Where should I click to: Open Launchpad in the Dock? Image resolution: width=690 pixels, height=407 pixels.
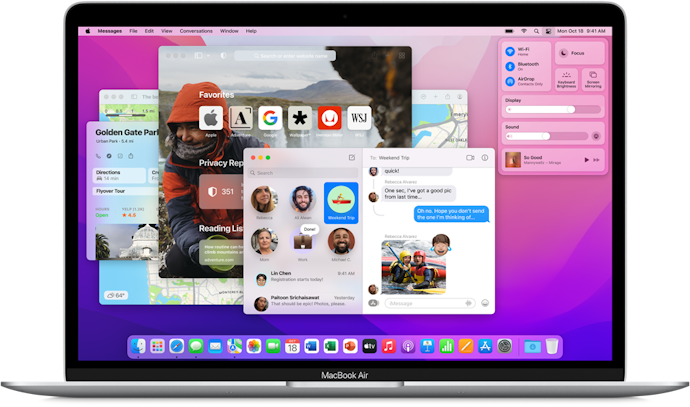pyautogui.click(x=157, y=346)
